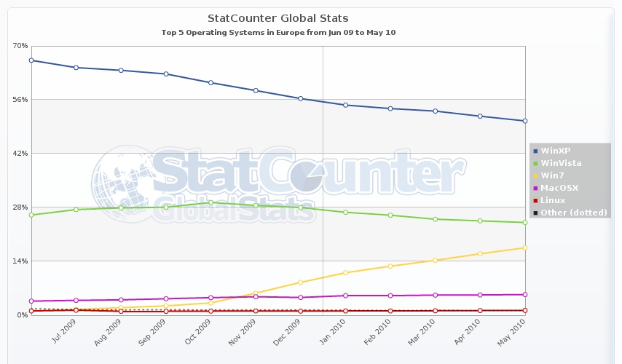Screen dimensions: 622x364
Task: Select WinXP data point for May 2010
Action: point(524,121)
